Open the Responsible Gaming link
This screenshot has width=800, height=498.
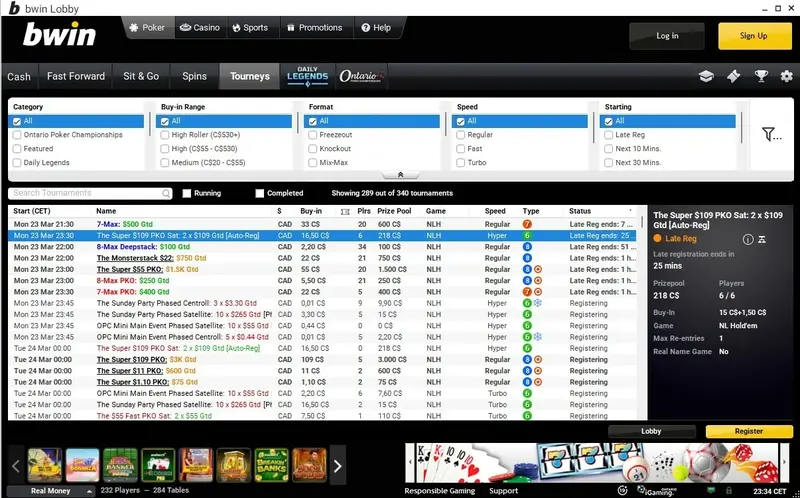tap(440, 491)
